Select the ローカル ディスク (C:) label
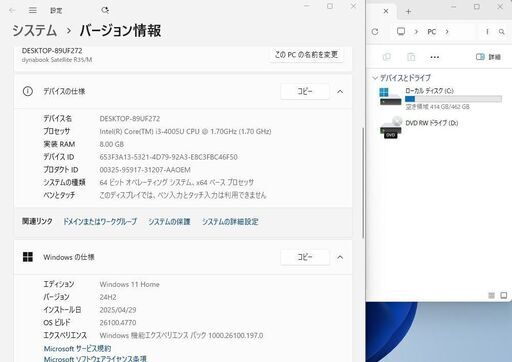Viewport: 512px width, 362px height. [x=429, y=91]
